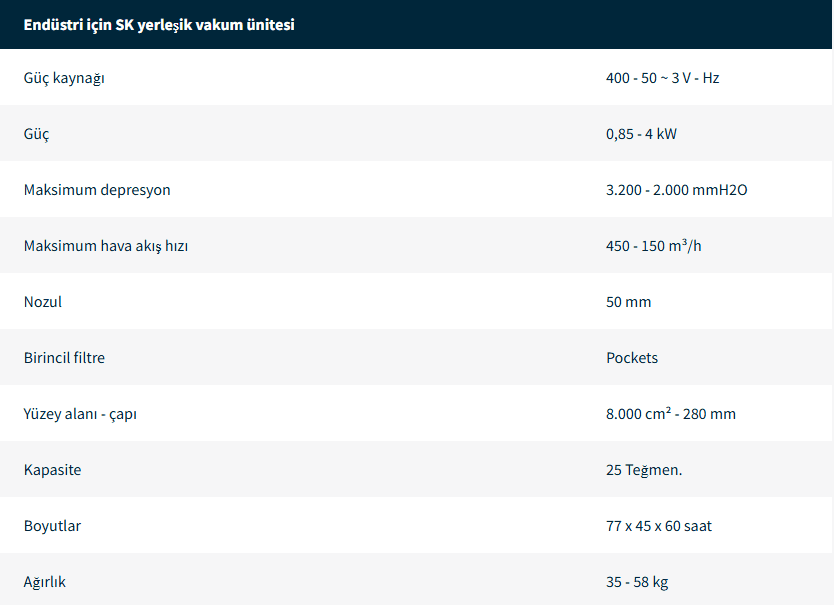Viewport: 834px width, 605px height.
Task: Select the '77 x 45 x 60 saat' value
Action: coord(659,526)
